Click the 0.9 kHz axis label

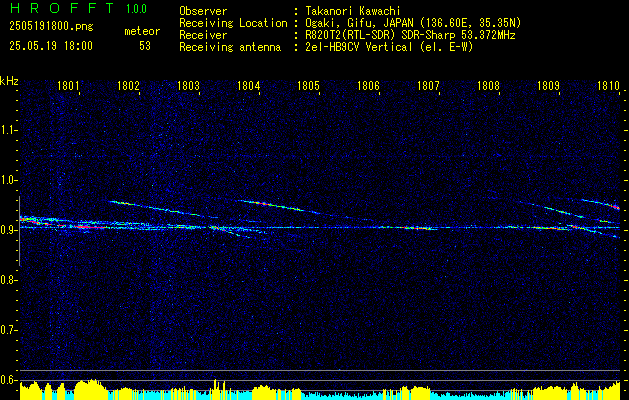click(x=7, y=230)
